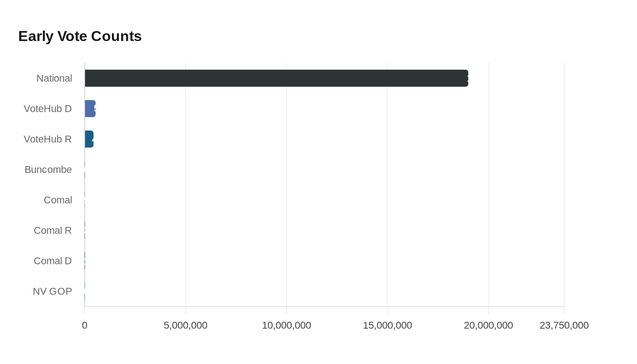Select the VoteHub R axis label
Viewport: 637px width, 364px height.
[x=48, y=139]
